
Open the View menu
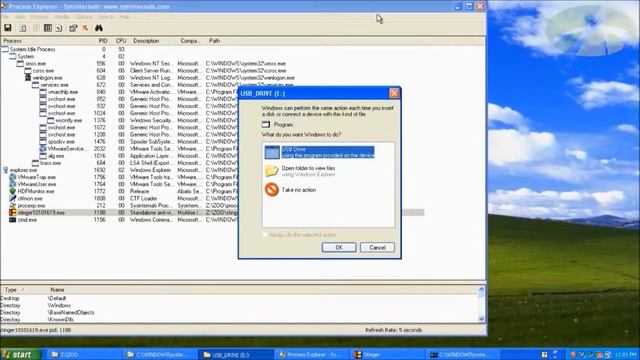(20, 17)
